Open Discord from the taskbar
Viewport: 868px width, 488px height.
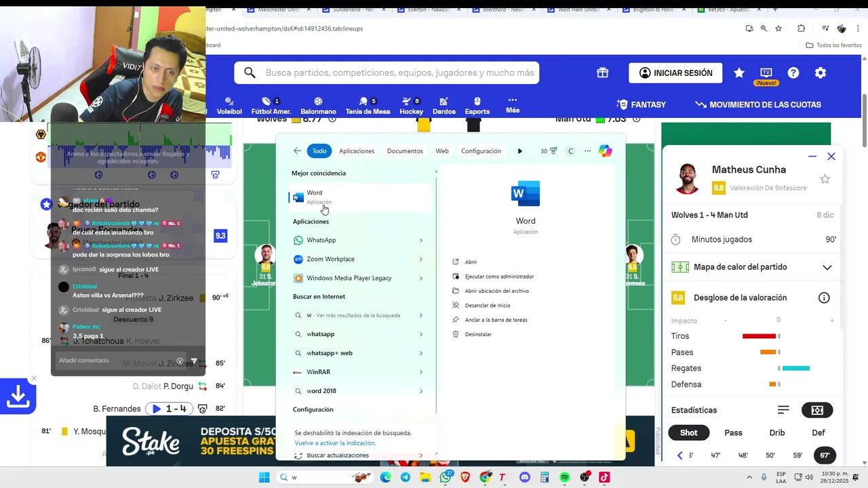[x=524, y=477]
